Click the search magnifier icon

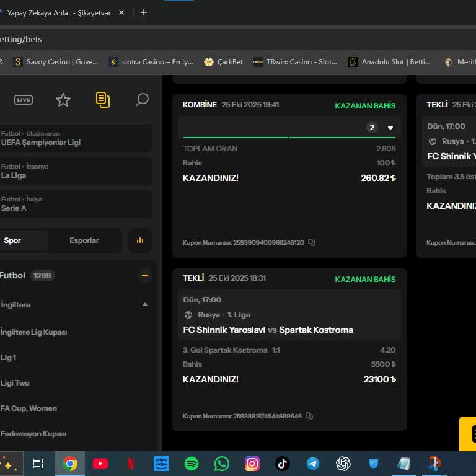click(142, 100)
